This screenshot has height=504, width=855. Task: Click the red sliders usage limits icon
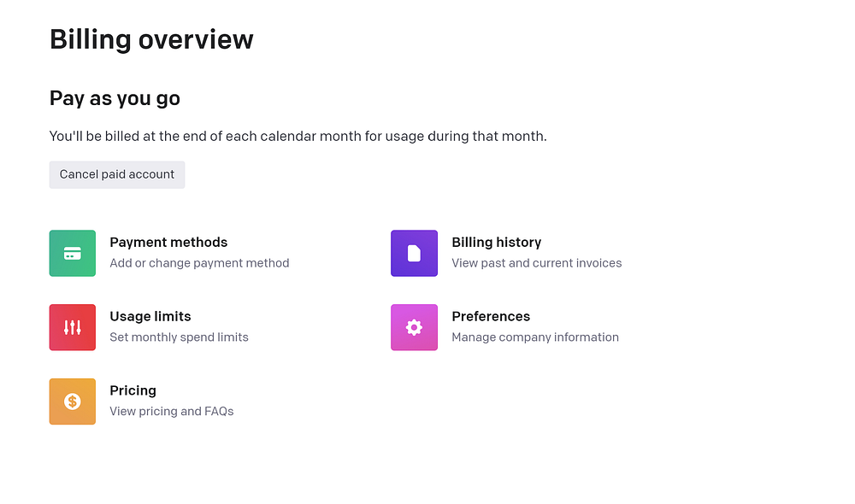point(73,327)
